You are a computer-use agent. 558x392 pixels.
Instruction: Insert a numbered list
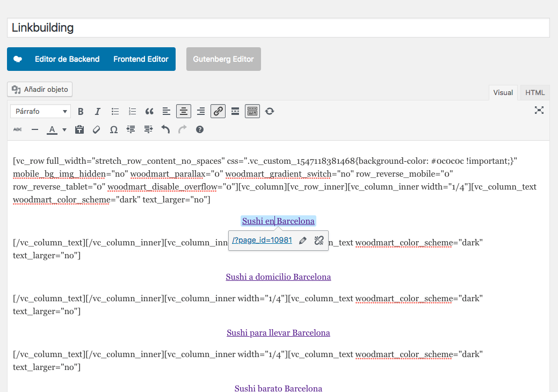point(132,111)
